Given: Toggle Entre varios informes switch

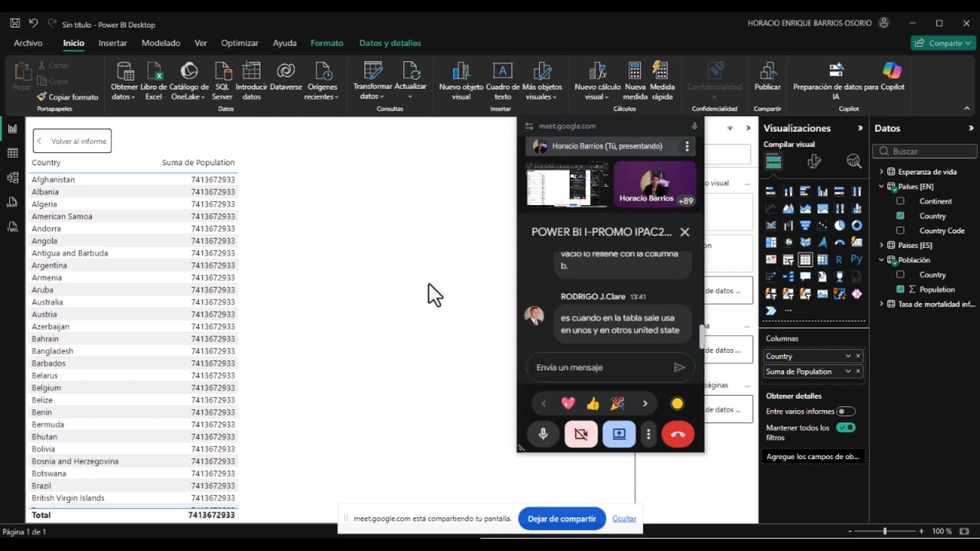Looking at the screenshot, I should (845, 411).
